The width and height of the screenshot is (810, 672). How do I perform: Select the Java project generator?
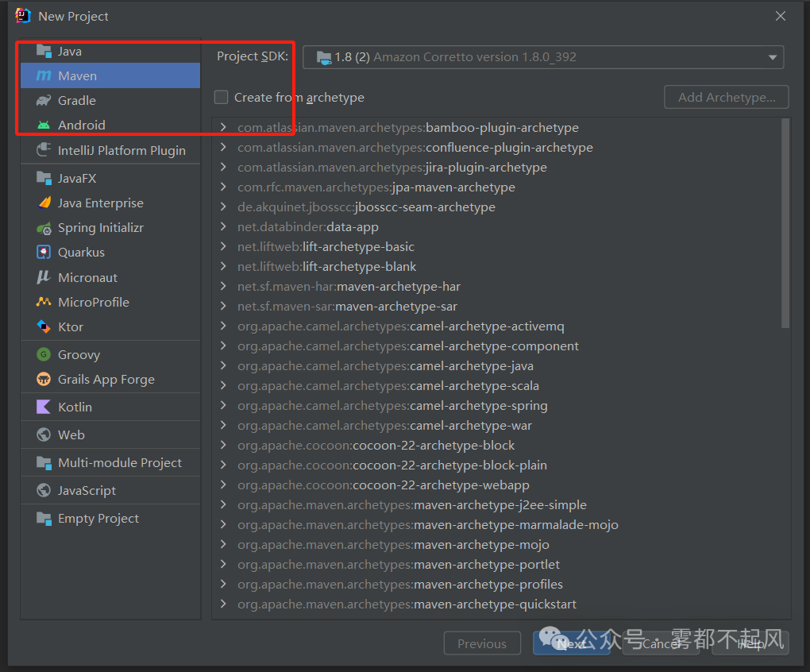click(69, 50)
